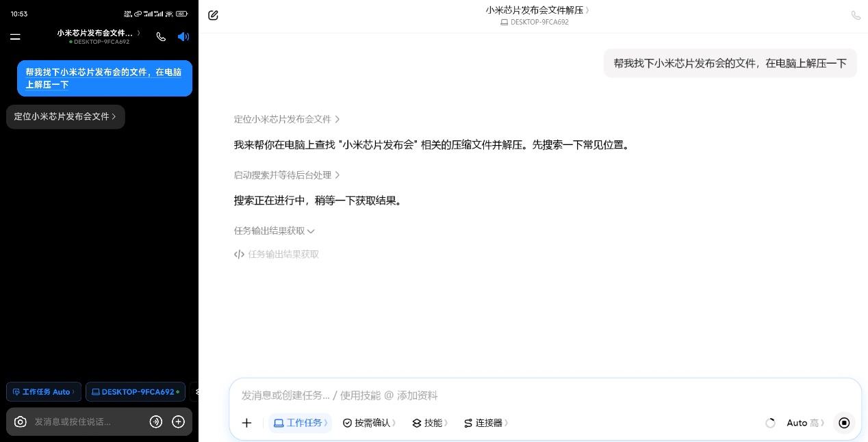The width and height of the screenshot is (868, 442).
Task: Click the paragraph starting with 我来帮你在电脑上查找
Action: [x=431, y=145]
